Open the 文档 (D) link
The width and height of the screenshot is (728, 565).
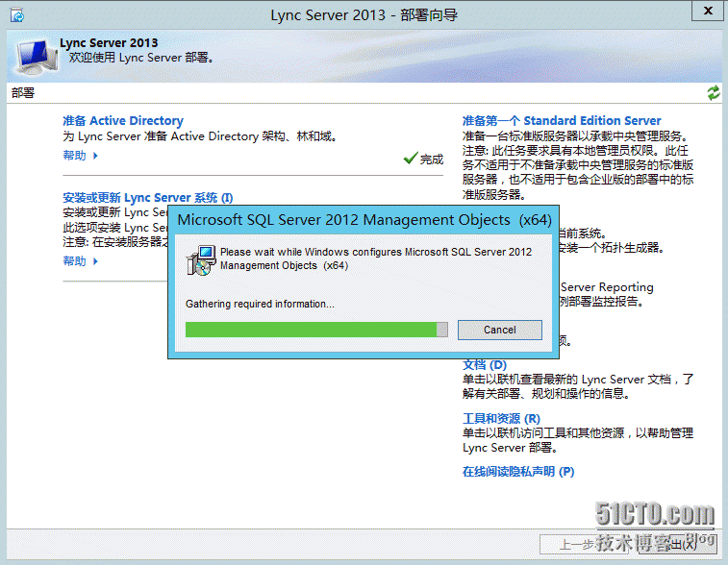pos(485,364)
